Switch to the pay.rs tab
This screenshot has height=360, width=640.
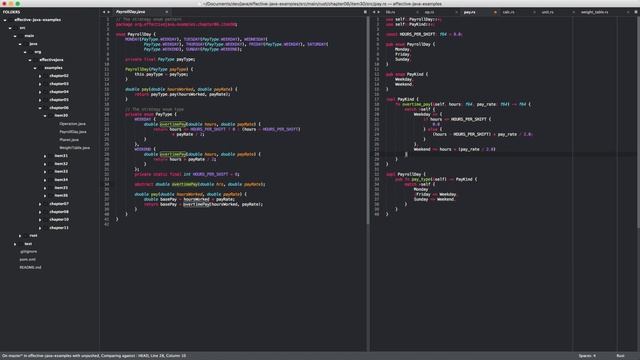pos(469,12)
